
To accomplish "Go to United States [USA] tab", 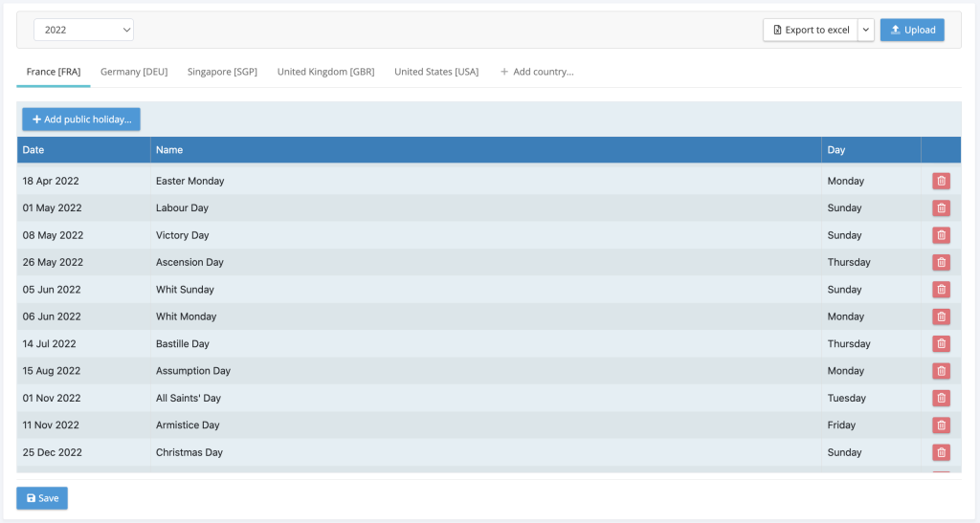I will click(x=436, y=72).
